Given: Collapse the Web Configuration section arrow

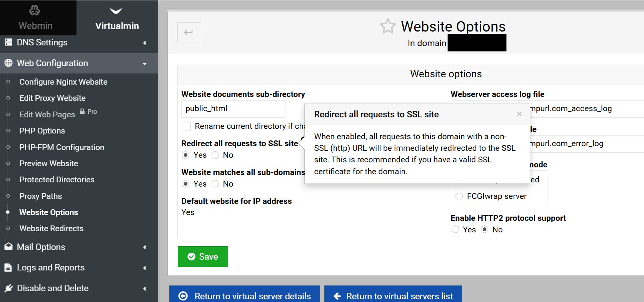Looking at the screenshot, I should pos(145,63).
